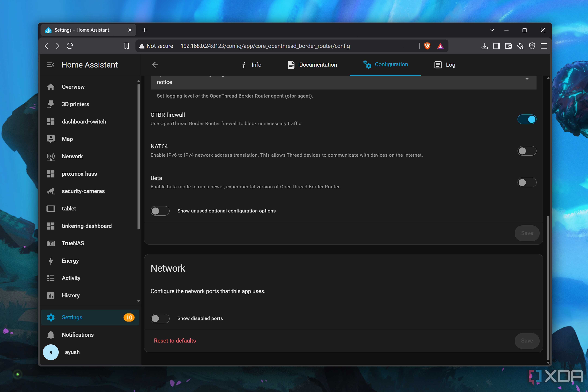588x392 pixels.
Task: Click Reset to defaults
Action: (175, 341)
